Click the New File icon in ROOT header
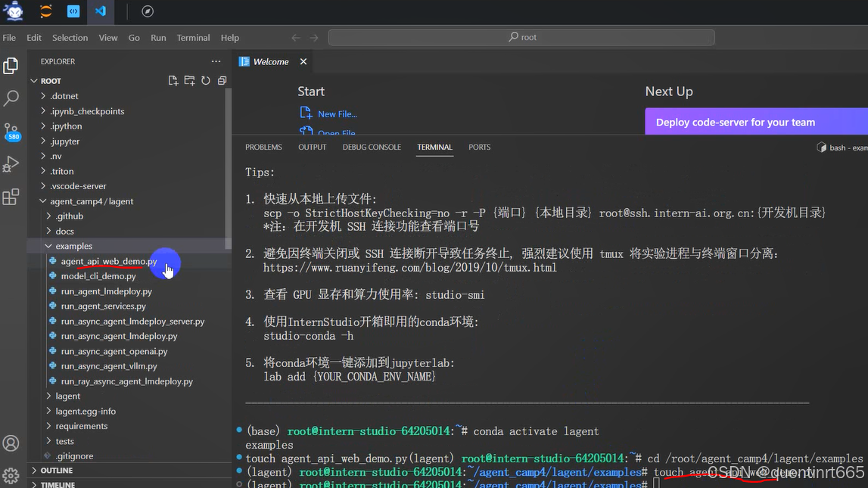This screenshot has width=868, height=488. point(173,81)
